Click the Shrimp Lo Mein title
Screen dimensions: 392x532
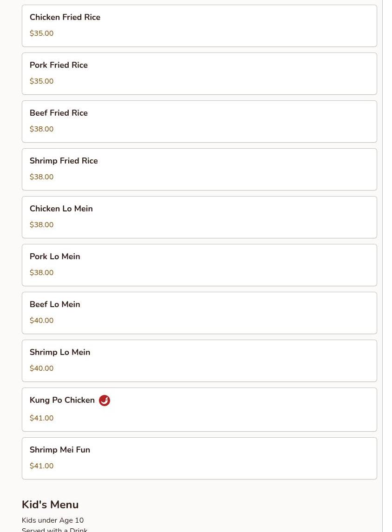point(60,353)
